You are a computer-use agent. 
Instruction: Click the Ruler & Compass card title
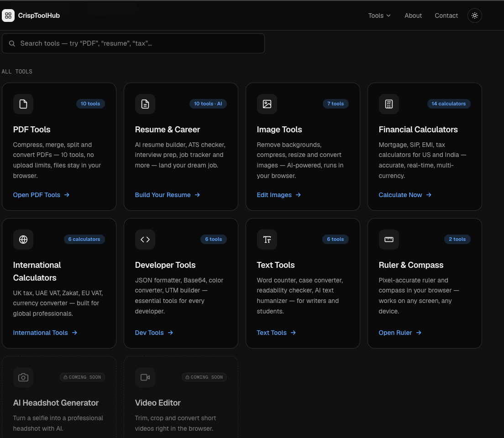[x=411, y=265]
